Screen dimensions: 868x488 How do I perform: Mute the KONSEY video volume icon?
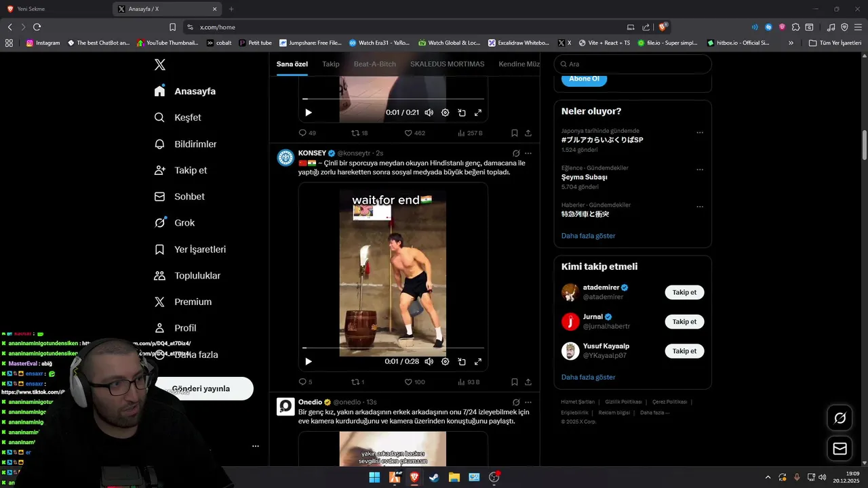pos(429,361)
